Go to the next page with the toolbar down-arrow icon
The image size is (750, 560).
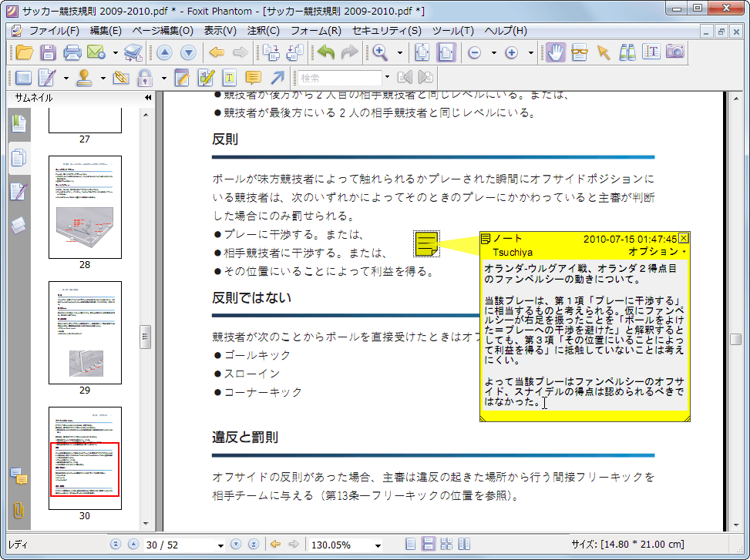point(188,52)
